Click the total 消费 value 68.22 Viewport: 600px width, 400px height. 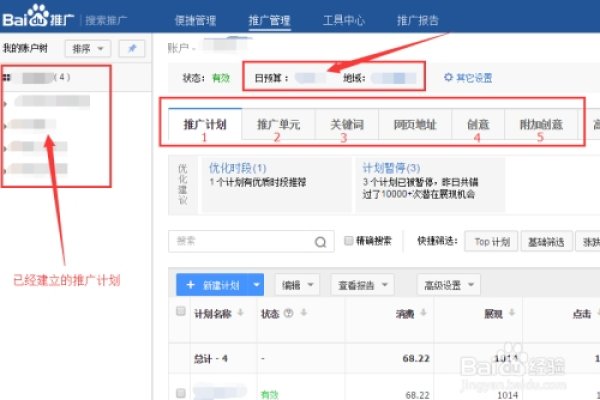[x=416, y=358]
